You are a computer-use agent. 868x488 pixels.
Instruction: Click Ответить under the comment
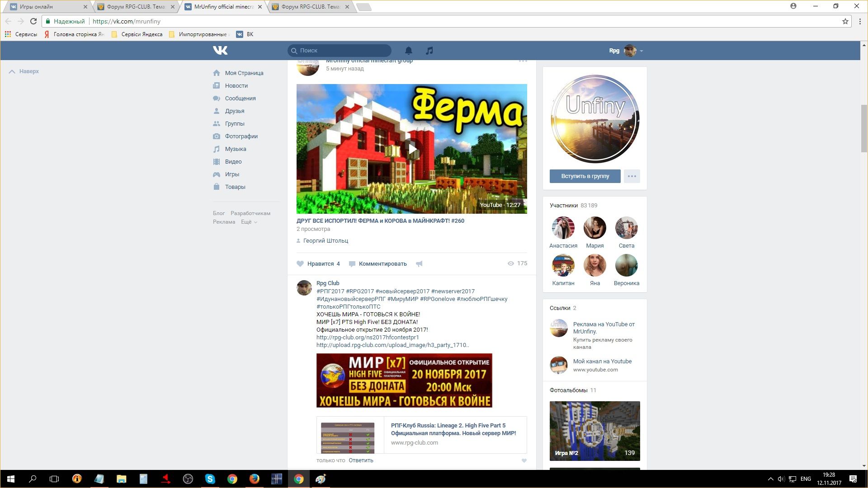click(x=361, y=460)
